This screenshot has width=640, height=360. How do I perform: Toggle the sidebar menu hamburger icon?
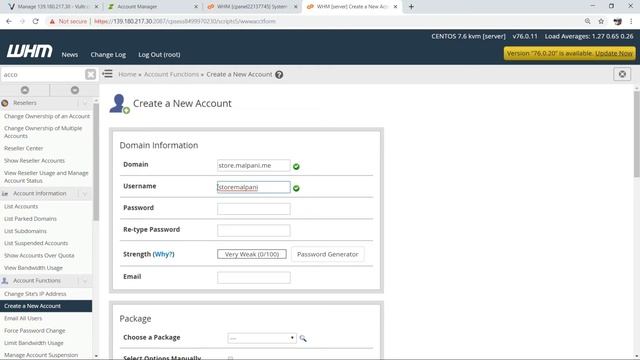tap(107, 74)
